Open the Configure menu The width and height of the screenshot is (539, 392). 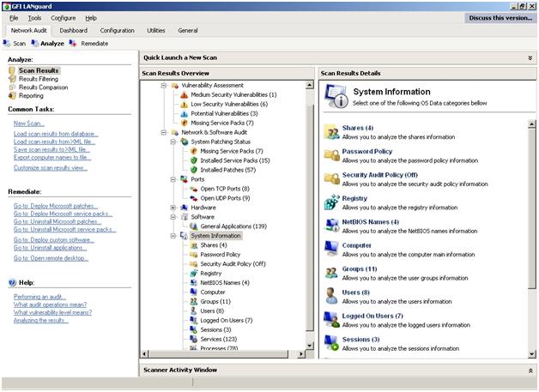click(64, 18)
